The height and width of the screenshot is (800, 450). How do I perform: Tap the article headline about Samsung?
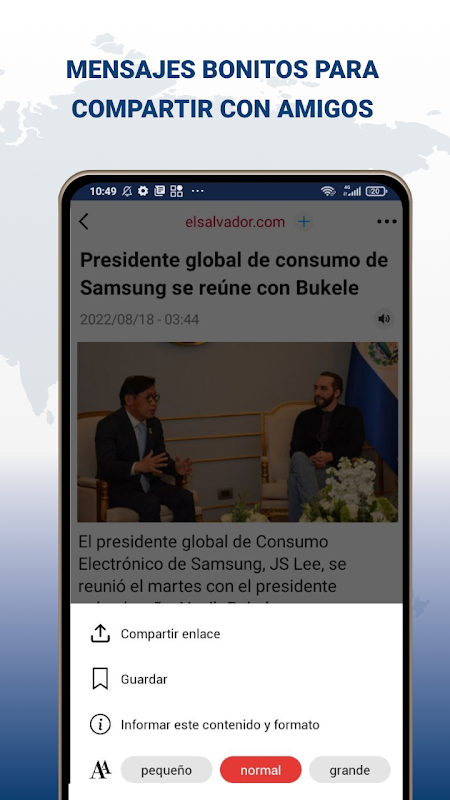pos(234,274)
